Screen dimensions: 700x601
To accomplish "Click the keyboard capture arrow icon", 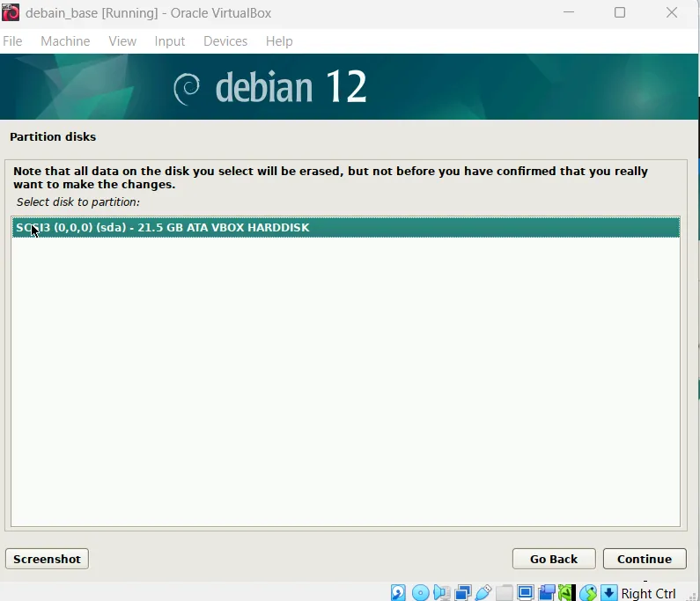I will 609,593.
